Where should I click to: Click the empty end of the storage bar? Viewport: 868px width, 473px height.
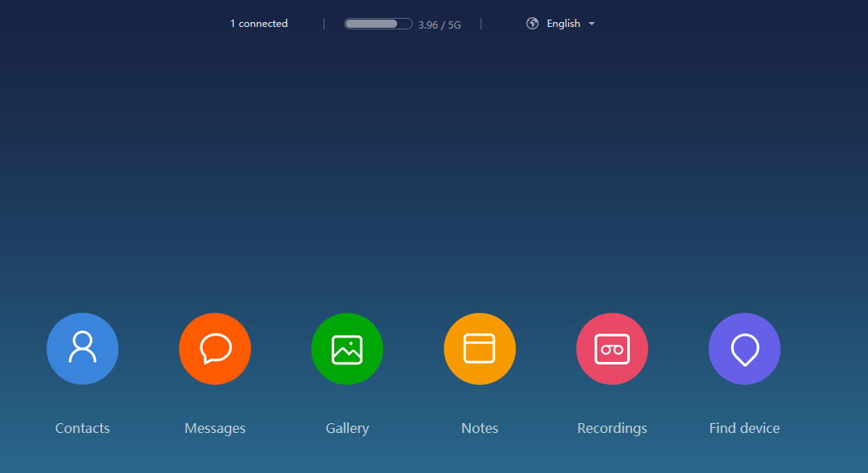click(x=405, y=24)
